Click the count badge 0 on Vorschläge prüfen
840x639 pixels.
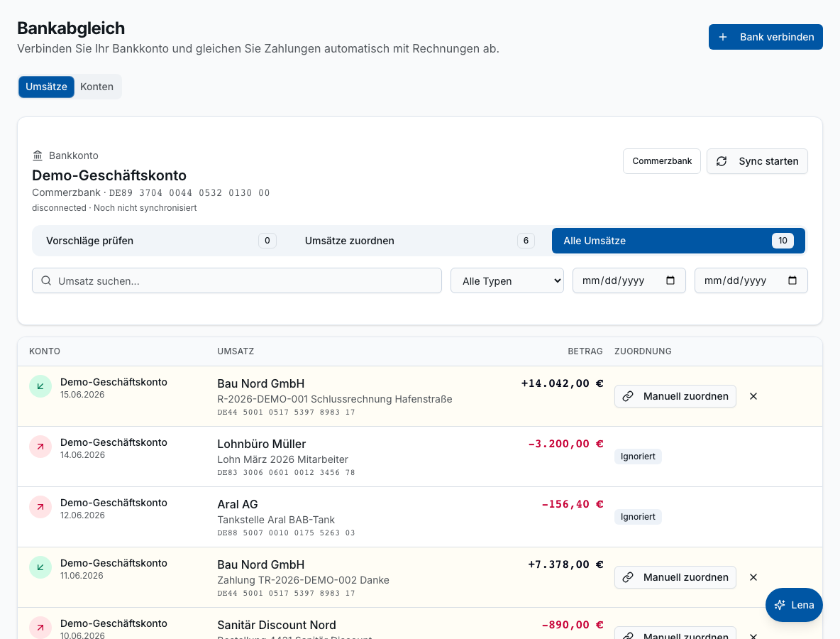click(x=267, y=241)
